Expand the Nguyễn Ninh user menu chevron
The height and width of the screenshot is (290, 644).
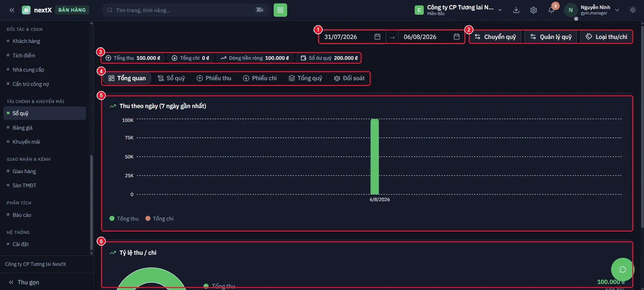617,10
